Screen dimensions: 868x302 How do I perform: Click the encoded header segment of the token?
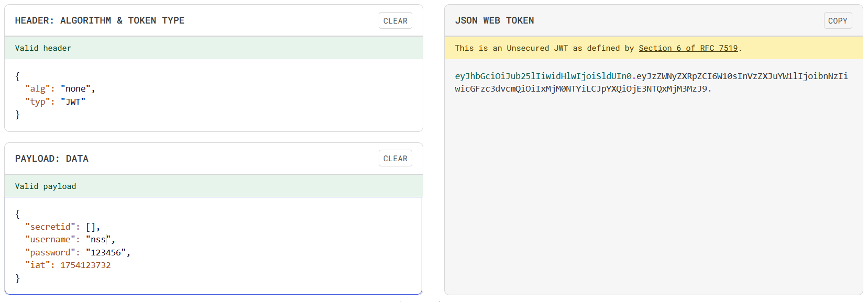543,76
